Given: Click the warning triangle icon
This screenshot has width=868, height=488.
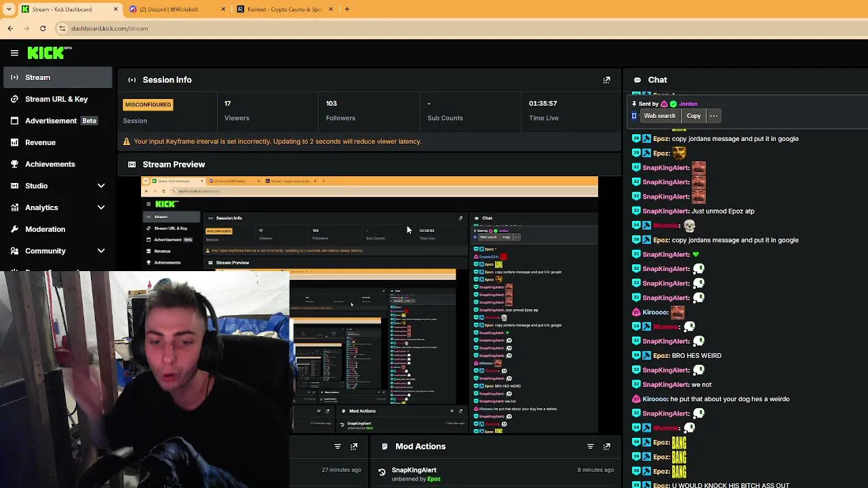Looking at the screenshot, I should [126, 142].
